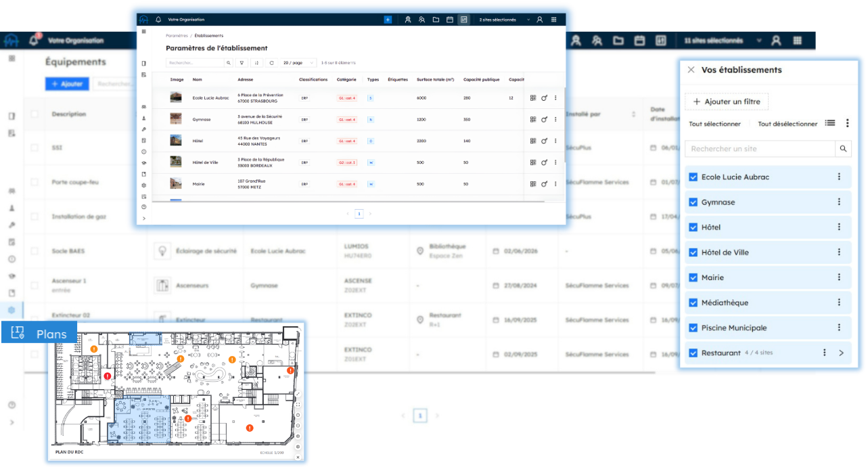Viewport: 868px width, 469px height.
Task: Click Hôtel de Ville thumbnail image
Action: click(x=176, y=162)
